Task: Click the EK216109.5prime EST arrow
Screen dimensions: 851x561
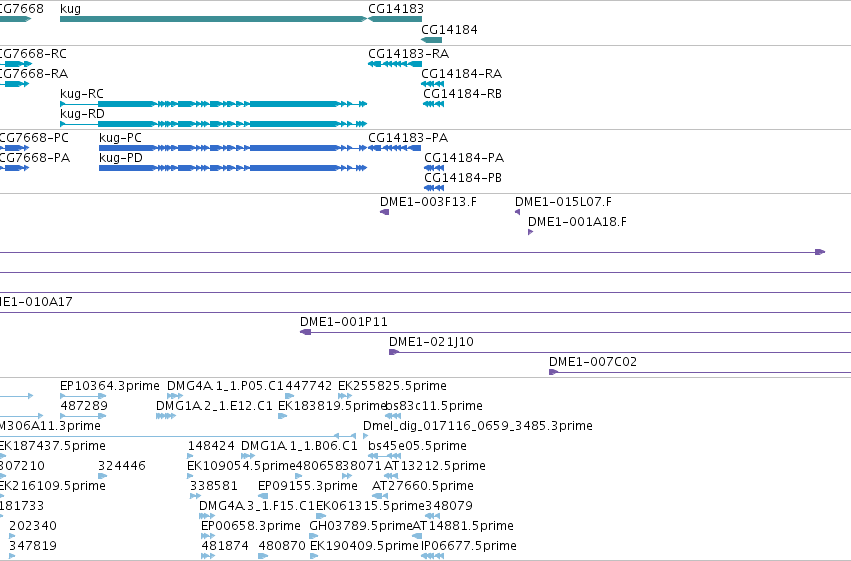Action: pos(2,496)
